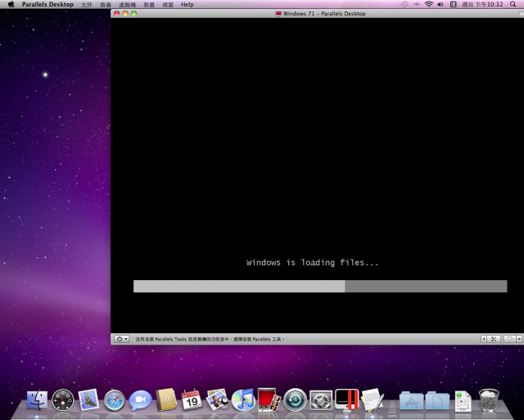Open Time Machine in the Dock

click(295, 400)
